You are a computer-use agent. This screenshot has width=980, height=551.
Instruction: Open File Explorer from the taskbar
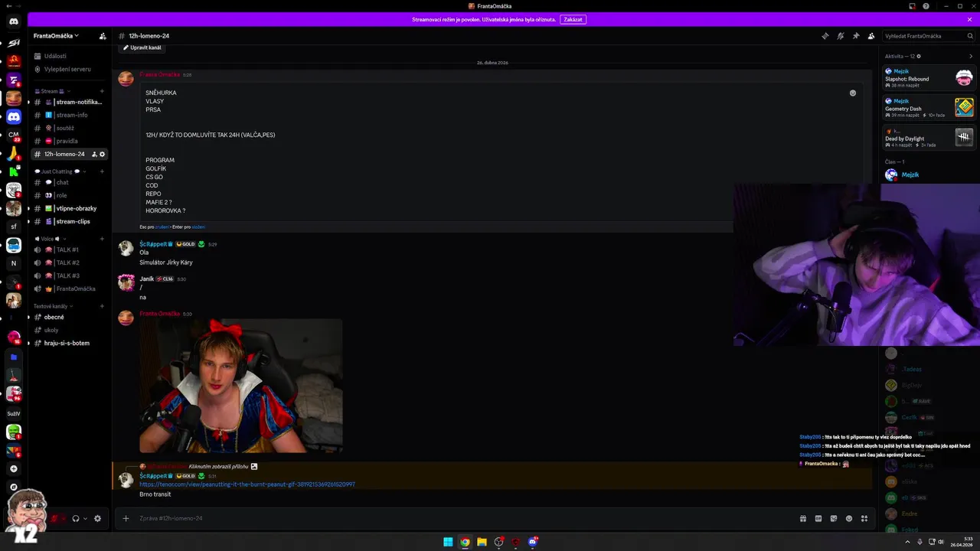482,542
